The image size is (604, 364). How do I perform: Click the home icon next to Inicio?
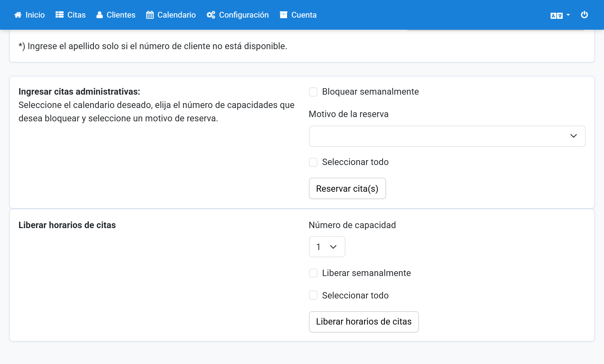point(18,15)
